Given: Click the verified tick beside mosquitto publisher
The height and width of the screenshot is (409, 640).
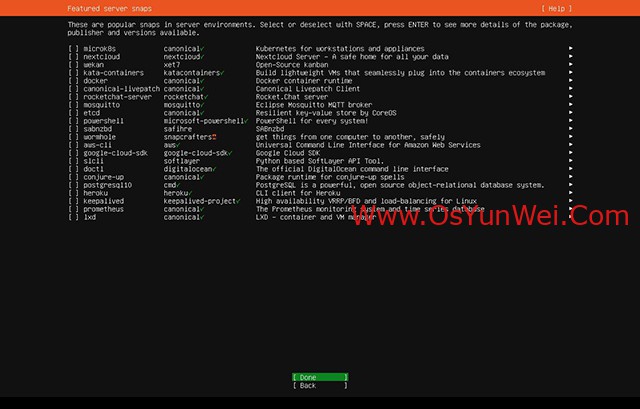Looking at the screenshot, I should coord(202,105).
